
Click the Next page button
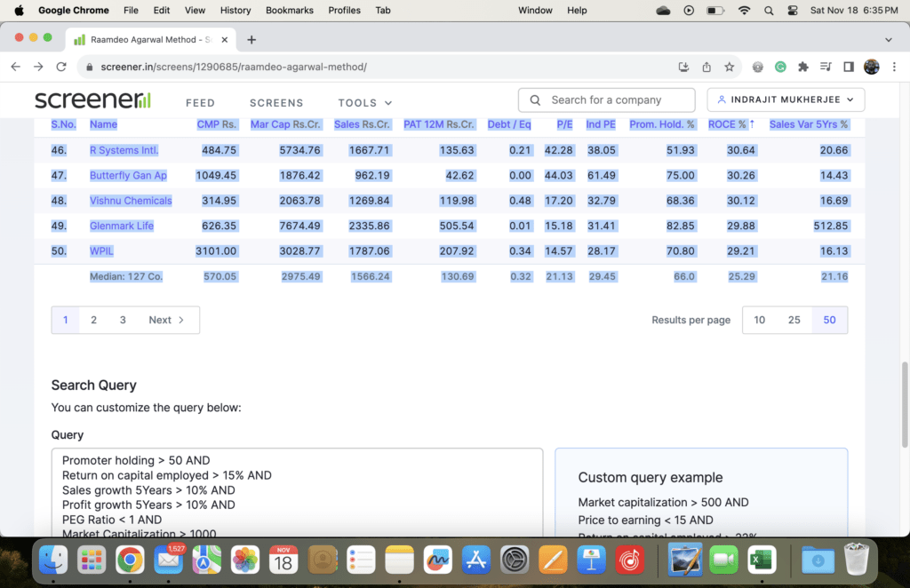(167, 320)
